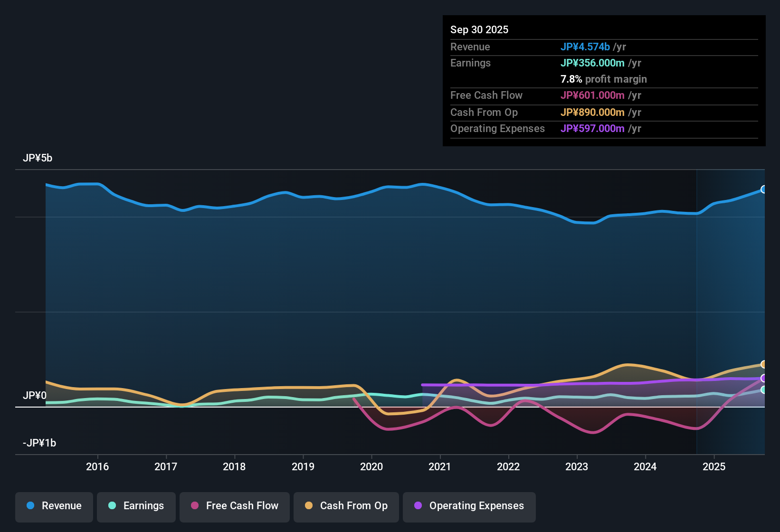This screenshot has height=532, width=780.
Task: Toggle the Revenue series visibility
Action: coord(54,506)
